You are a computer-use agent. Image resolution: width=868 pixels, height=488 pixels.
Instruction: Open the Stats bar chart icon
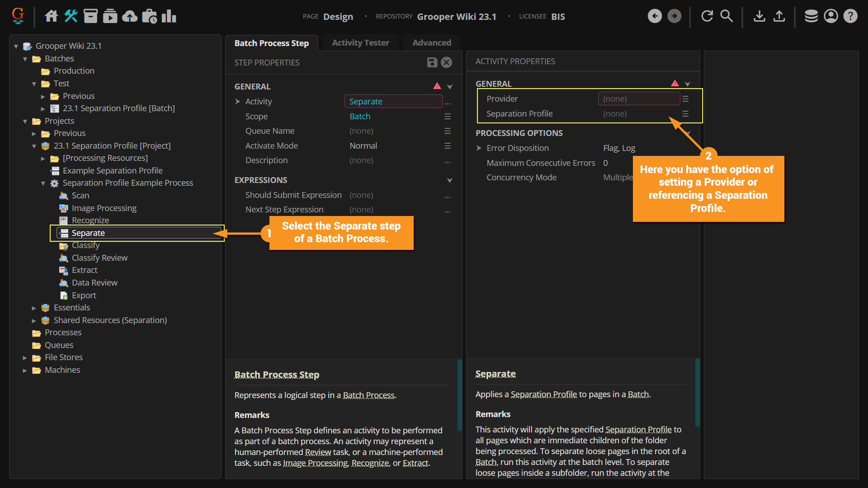coord(169,16)
